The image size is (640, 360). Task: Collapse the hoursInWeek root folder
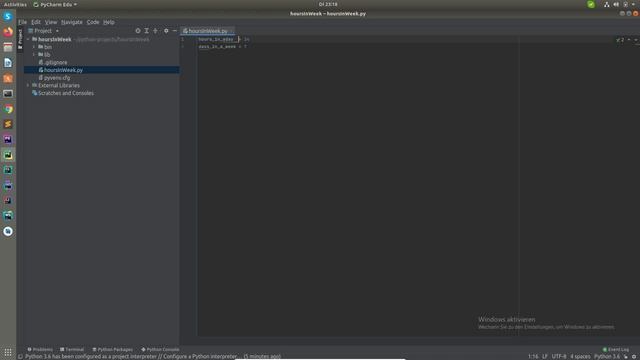(x=28, y=40)
